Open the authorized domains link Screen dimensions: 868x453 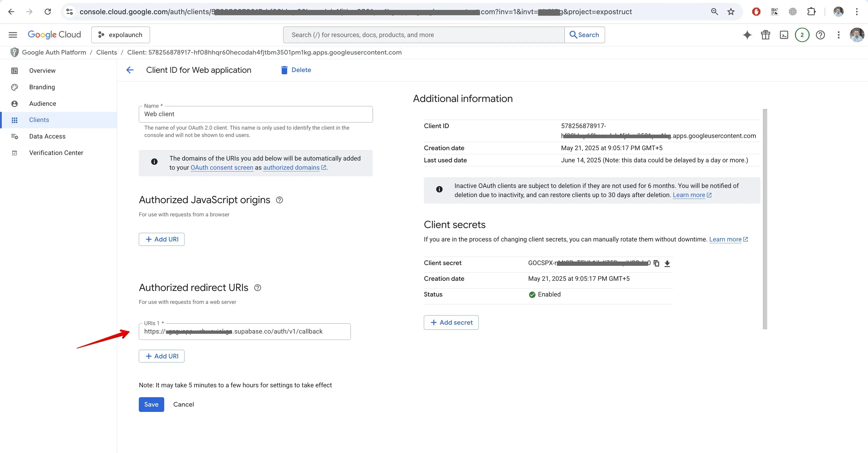click(294, 168)
